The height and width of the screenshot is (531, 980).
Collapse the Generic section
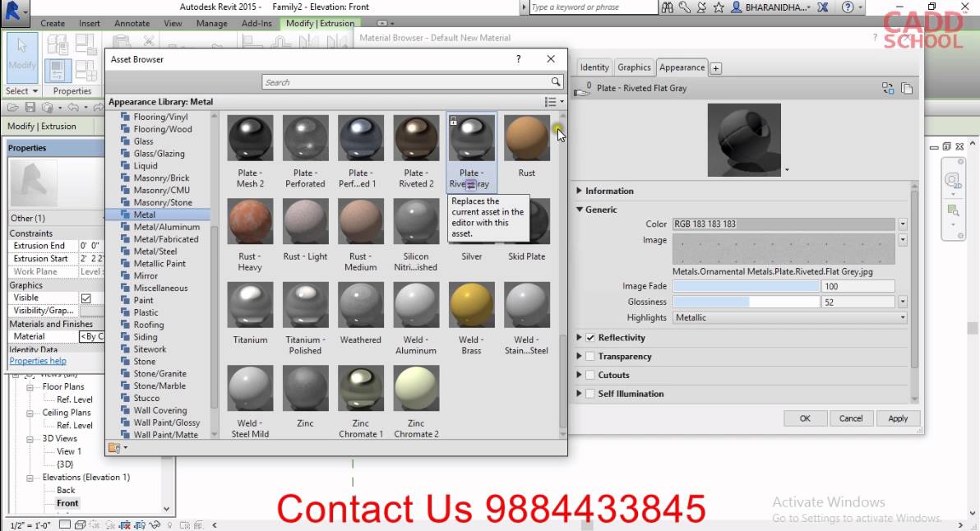click(x=579, y=210)
